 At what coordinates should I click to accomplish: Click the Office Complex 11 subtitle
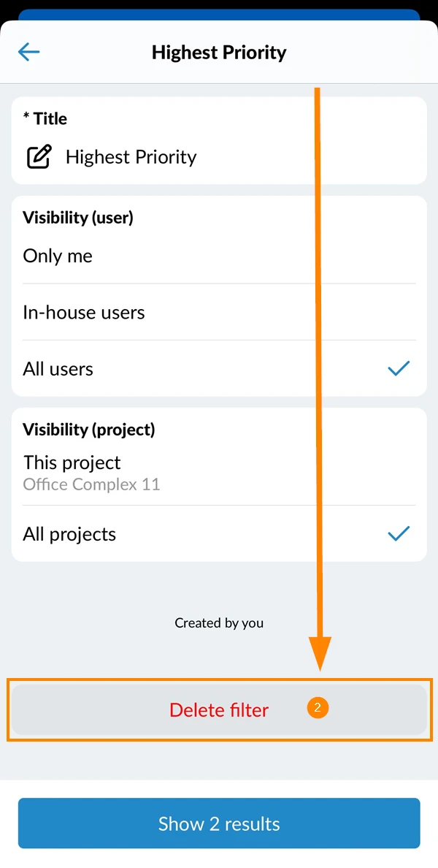[x=91, y=485]
